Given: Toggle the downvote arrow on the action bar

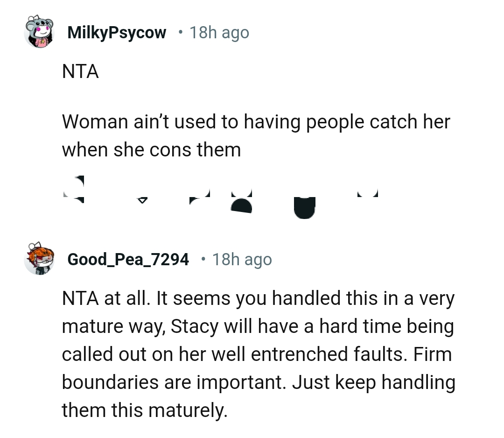Looking at the screenshot, I should [141, 198].
